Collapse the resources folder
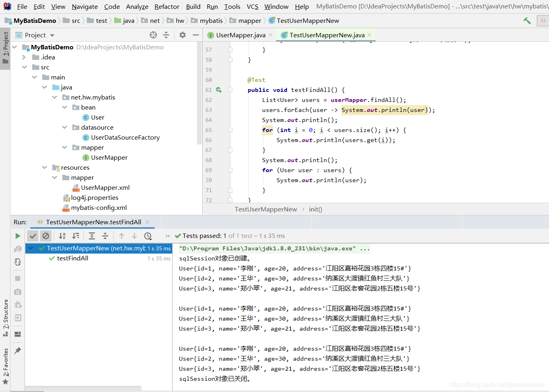Viewport: 549px width, 392px height. (45, 168)
